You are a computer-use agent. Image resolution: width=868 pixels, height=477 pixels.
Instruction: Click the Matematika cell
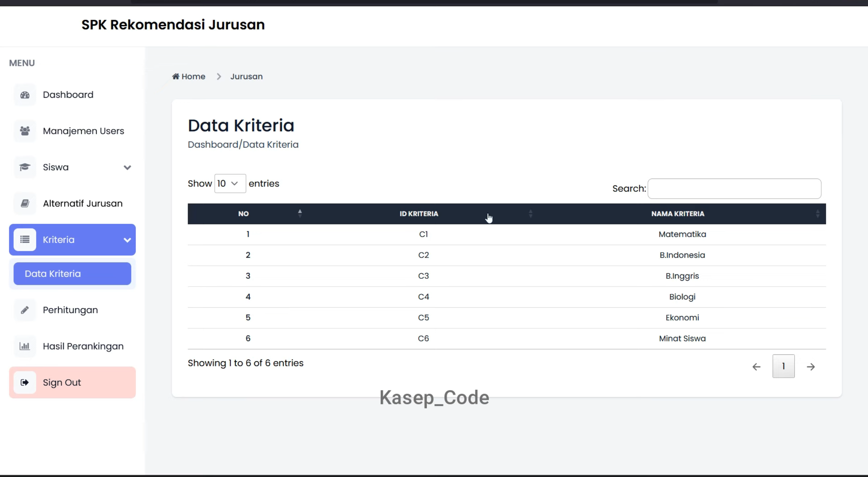click(682, 234)
